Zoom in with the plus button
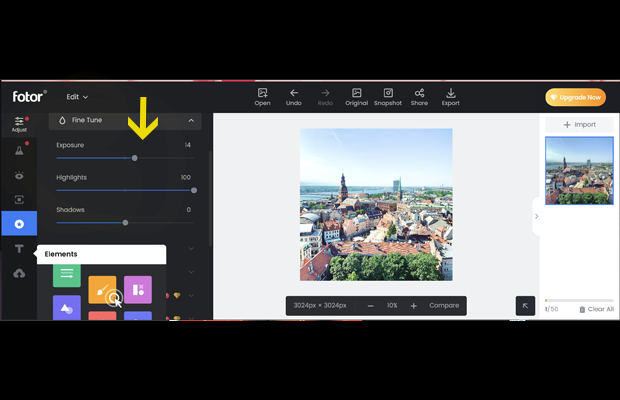The width and height of the screenshot is (620, 400). [x=413, y=305]
